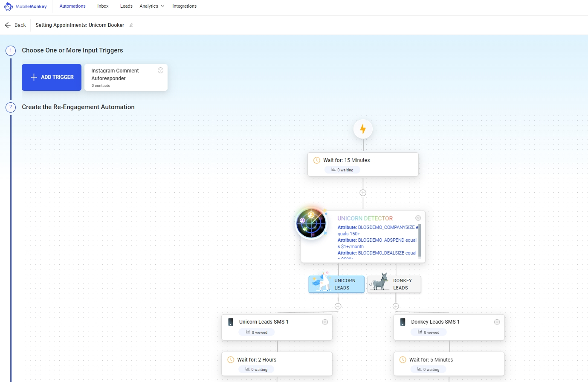Expand the Analytics menu
Viewport: 588px width, 382px height.
tap(152, 6)
